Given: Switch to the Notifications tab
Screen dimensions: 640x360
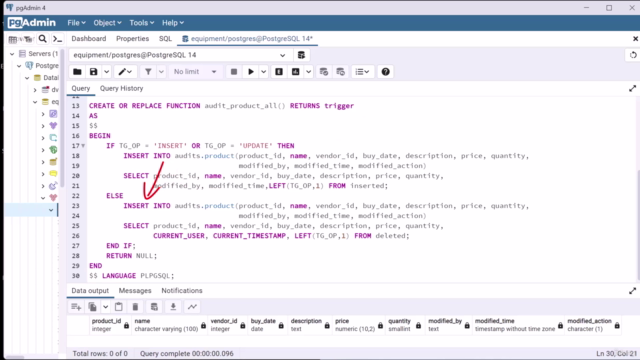Looking at the screenshot, I should click(x=182, y=291).
